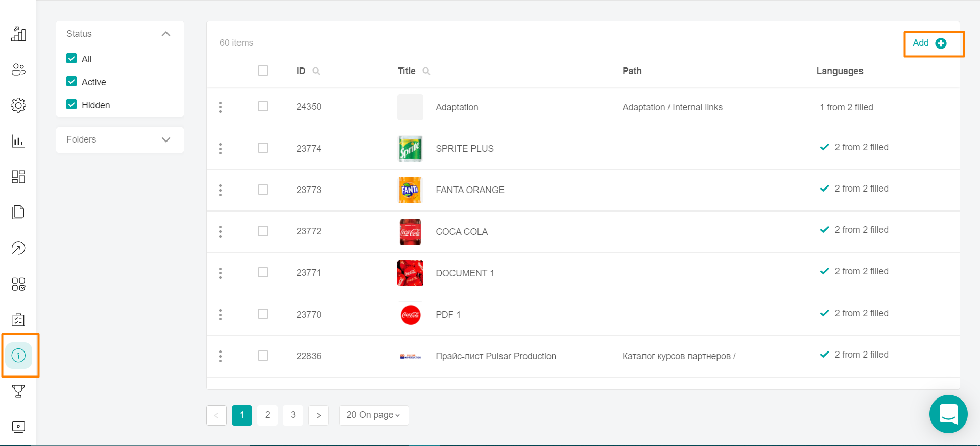Go to the next page arrow
Screen dimensions: 980x446
319,415
